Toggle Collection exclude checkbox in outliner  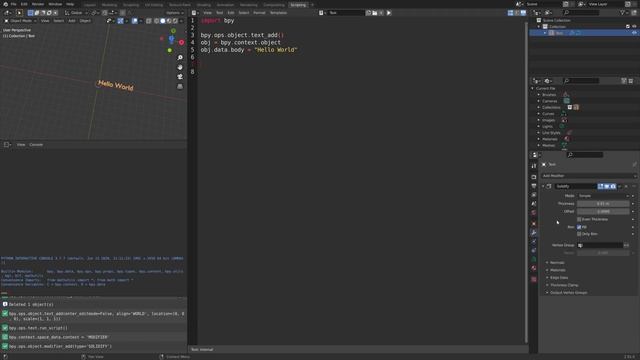click(x=628, y=27)
